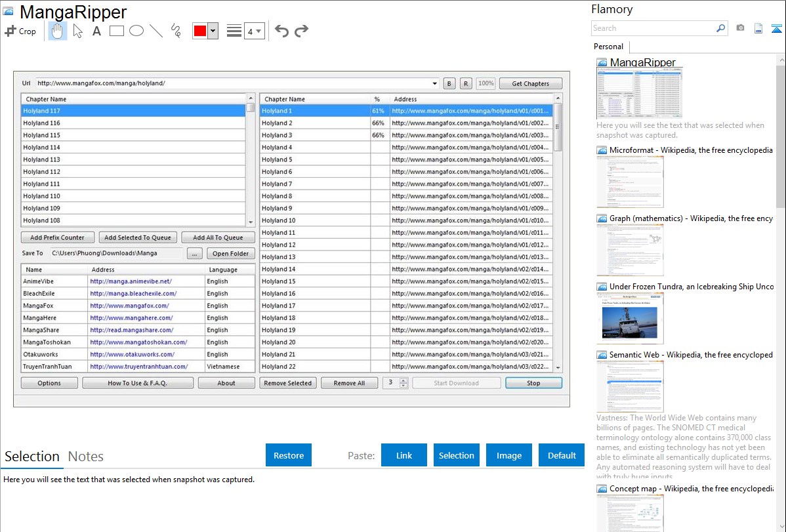Redo the last annotation
This screenshot has width=786, height=532.
point(301,31)
